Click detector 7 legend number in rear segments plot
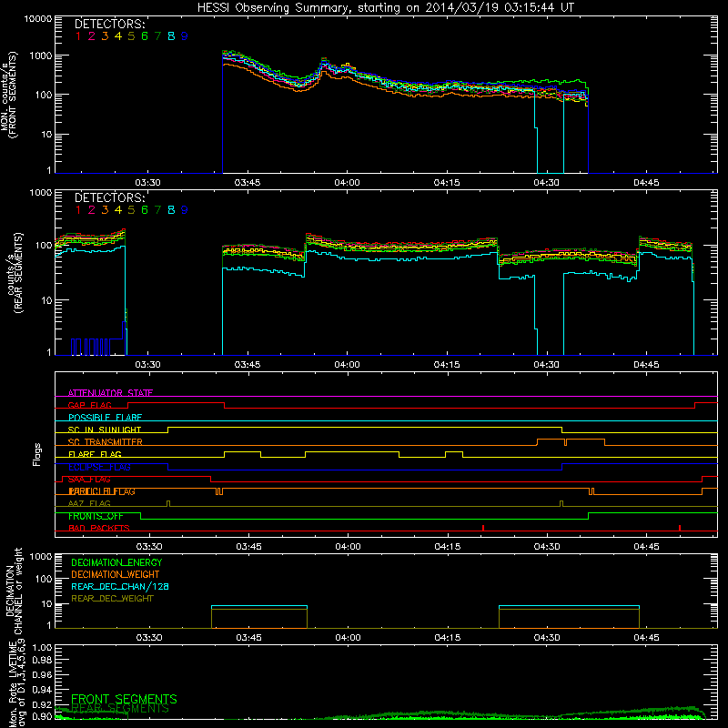Viewport: 728px width, 728px height. (x=157, y=210)
